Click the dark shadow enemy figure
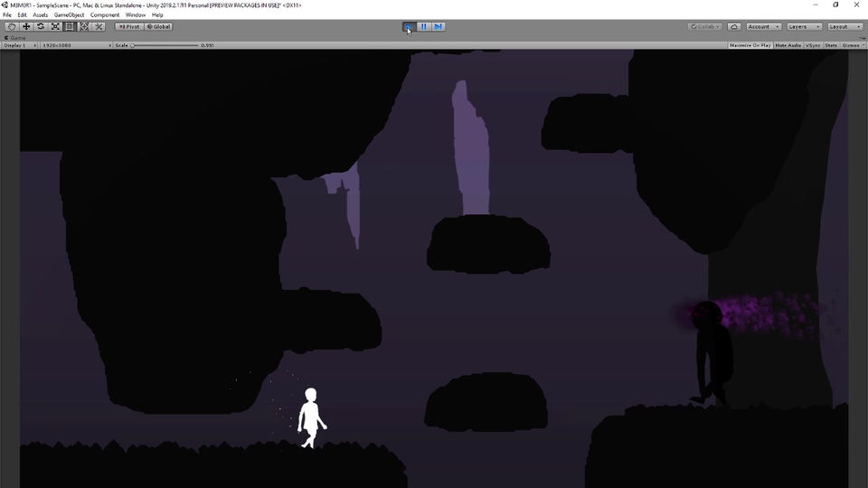Viewport: 868px width, 488px height. [712, 354]
